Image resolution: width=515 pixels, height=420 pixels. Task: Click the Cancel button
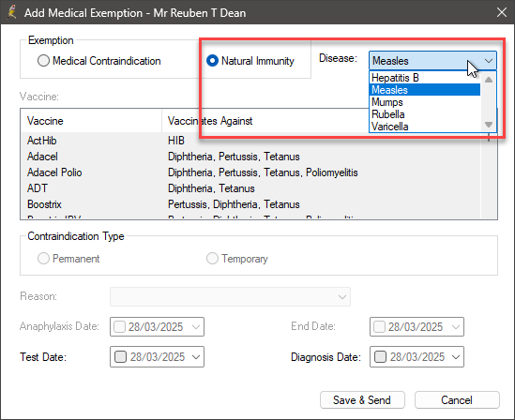(457, 400)
